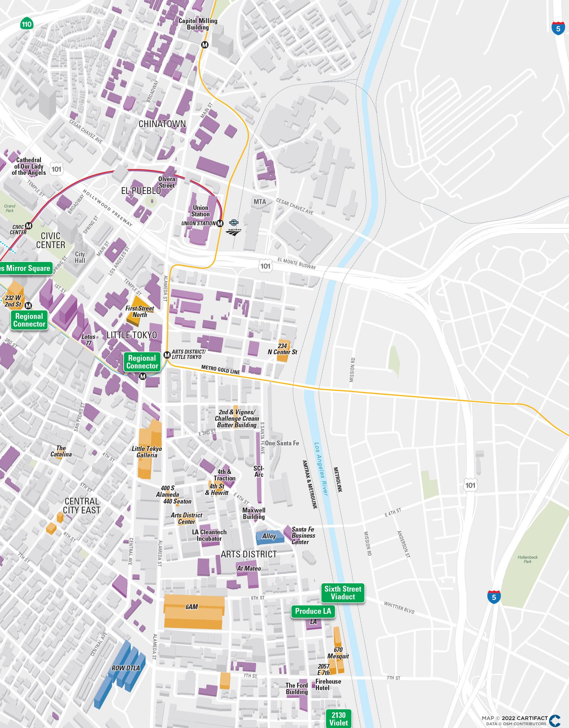The width and height of the screenshot is (569, 728).
Task: Click the green Route 110 highway shield
Action: click(27, 24)
